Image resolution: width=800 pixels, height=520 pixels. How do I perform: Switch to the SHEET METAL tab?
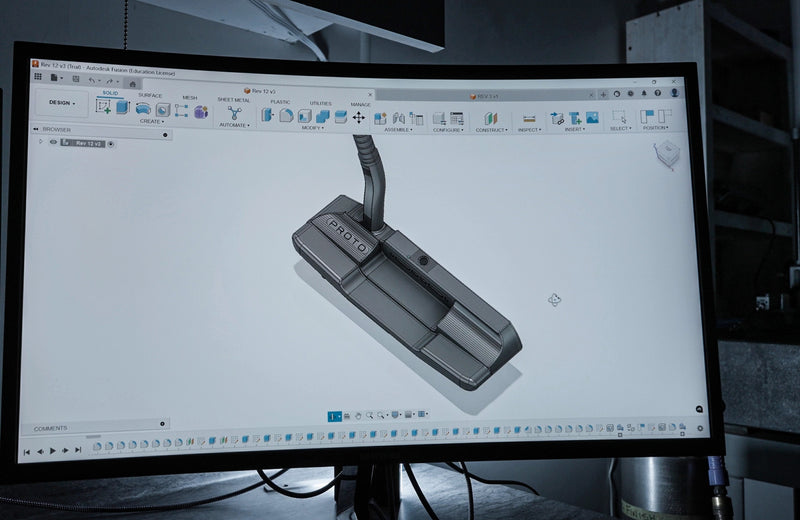pos(234,100)
